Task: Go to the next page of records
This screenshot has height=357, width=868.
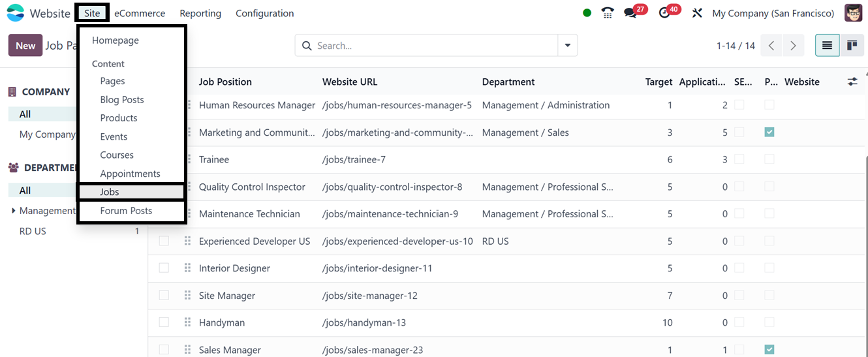Action: tap(793, 46)
